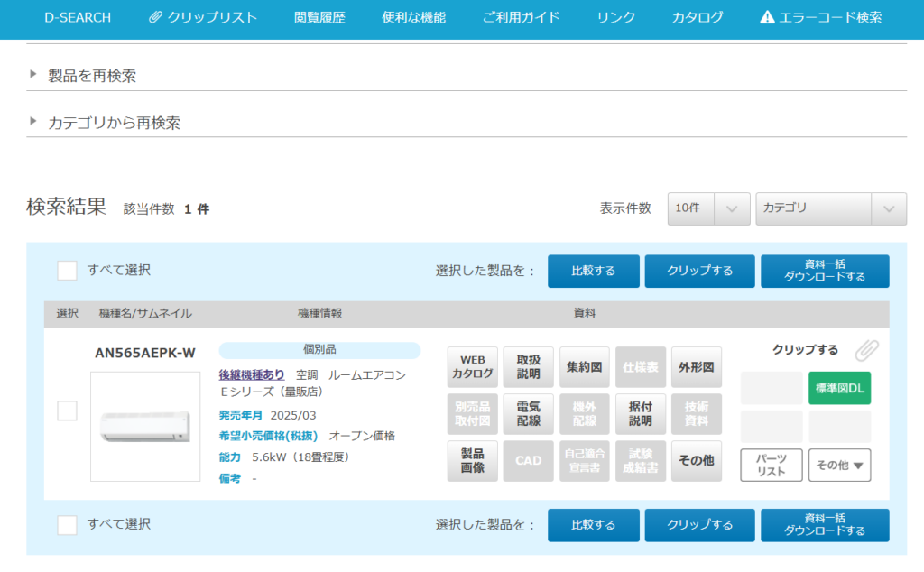The width and height of the screenshot is (924, 572).
Task: Click the air conditioner product thumbnail
Action: (x=145, y=426)
